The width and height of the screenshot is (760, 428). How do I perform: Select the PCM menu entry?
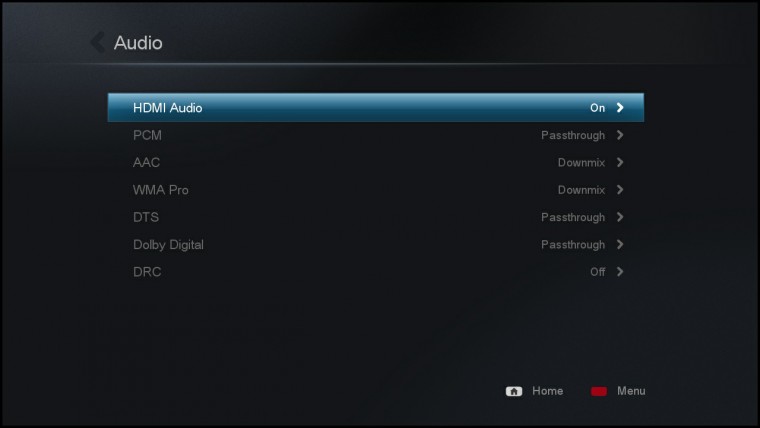coord(376,135)
